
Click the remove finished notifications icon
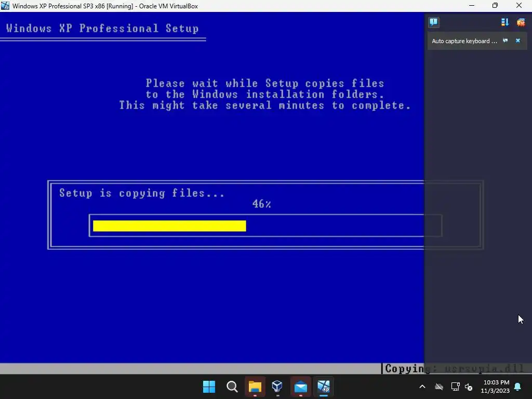[521, 22]
